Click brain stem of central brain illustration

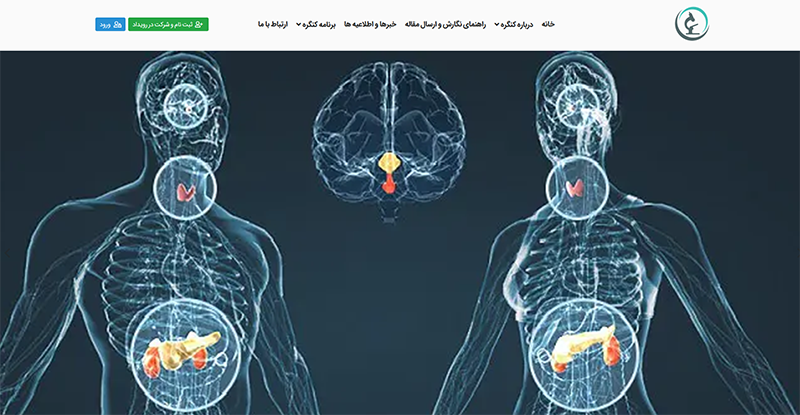pos(389,210)
